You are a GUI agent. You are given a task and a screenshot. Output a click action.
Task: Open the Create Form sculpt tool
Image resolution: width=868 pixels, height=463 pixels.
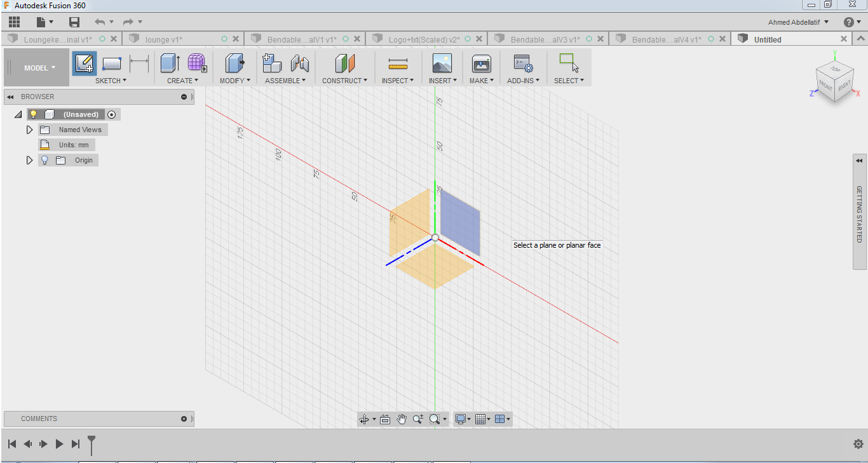click(x=197, y=64)
